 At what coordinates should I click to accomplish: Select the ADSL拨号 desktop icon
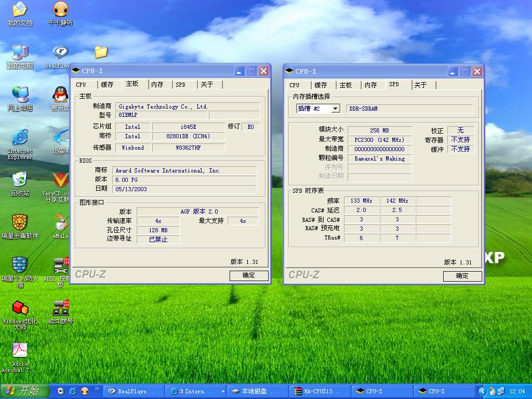(61, 308)
